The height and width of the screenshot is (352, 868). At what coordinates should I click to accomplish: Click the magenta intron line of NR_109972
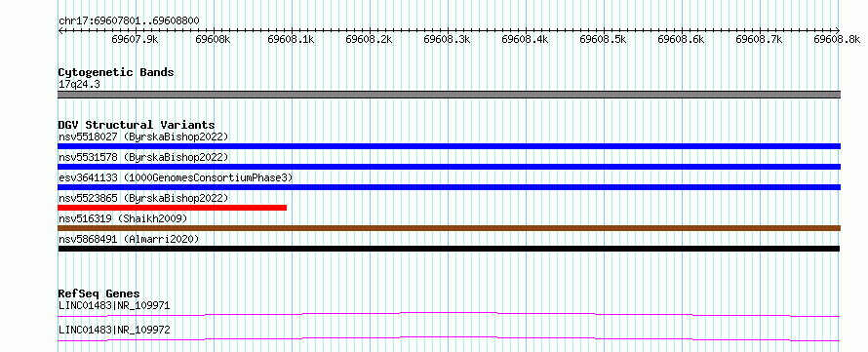coord(449,338)
